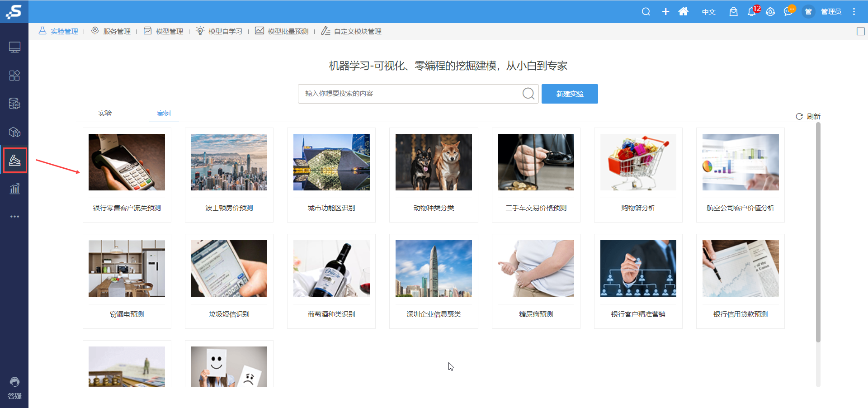Image resolution: width=868 pixels, height=408 pixels.
Task: Open the 管理员 user menu
Action: pyautogui.click(x=831, y=12)
